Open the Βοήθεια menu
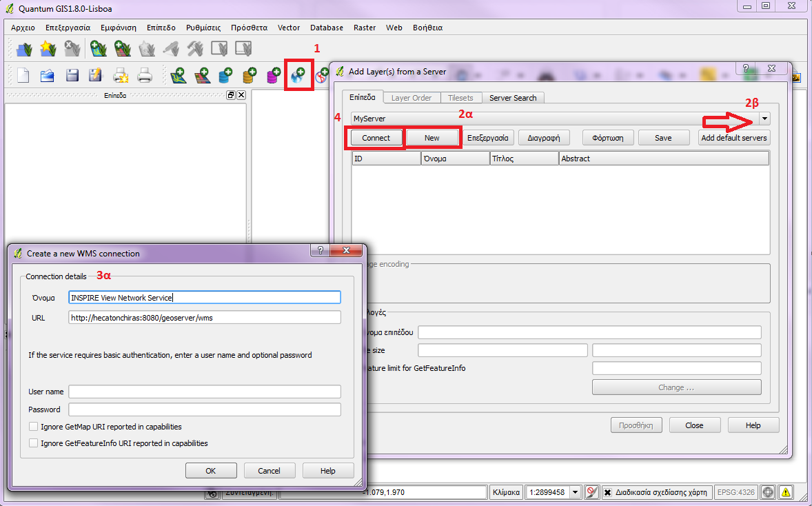 pos(428,28)
